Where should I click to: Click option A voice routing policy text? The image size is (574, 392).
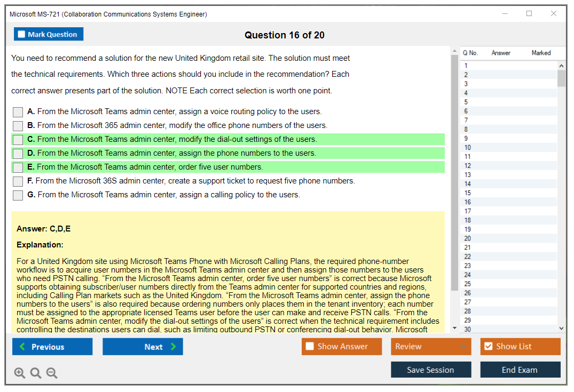pyautogui.click(x=179, y=111)
